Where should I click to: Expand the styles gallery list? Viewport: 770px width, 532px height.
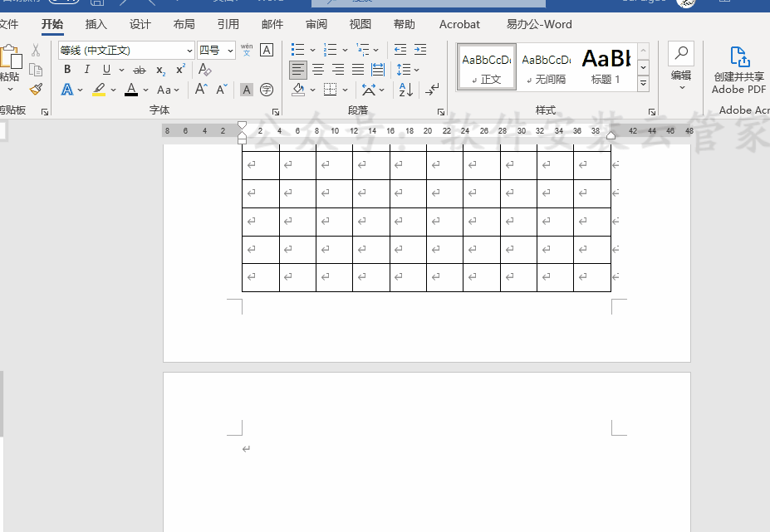click(643, 84)
